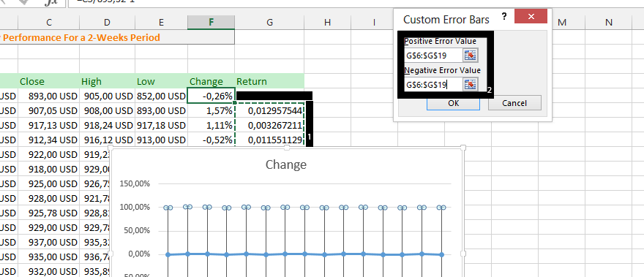Select return cell 0,012957544
Screen dimensions: 644x277
tap(269, 110)
